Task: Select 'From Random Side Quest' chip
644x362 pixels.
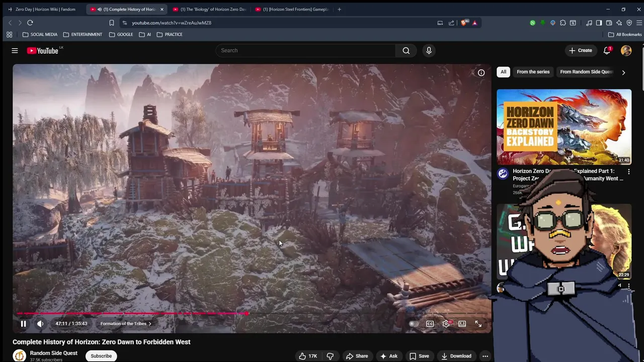Action: [586, 72]
